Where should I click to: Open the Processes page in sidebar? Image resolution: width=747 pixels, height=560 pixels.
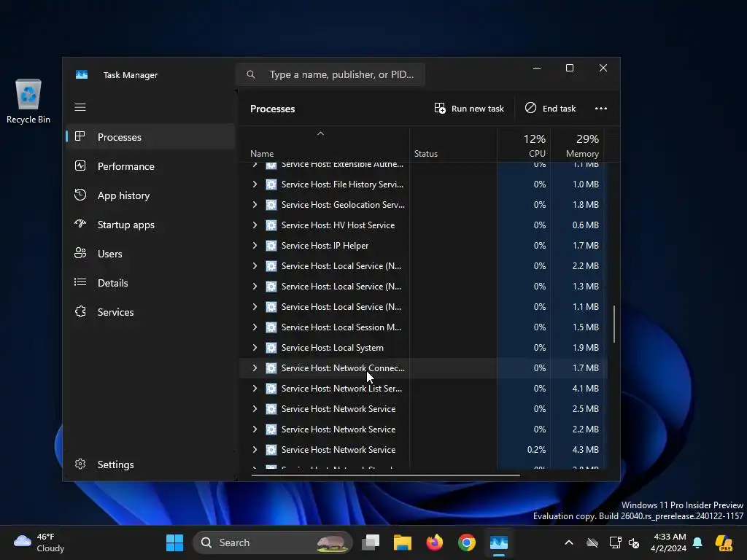pyautogui.click(x=150, y=137)
